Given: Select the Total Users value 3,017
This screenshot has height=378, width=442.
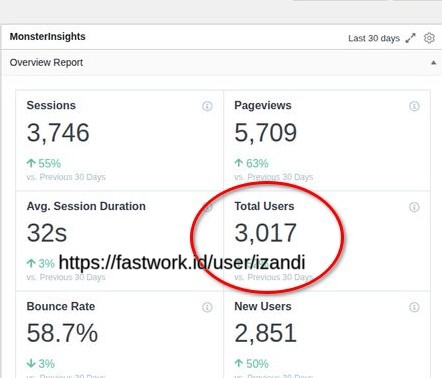Looking at the screenshot, I should coord(265,233).
